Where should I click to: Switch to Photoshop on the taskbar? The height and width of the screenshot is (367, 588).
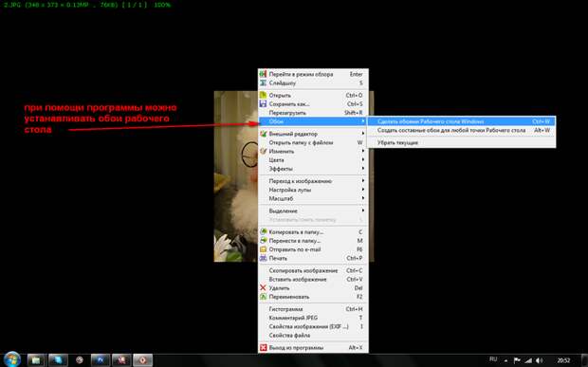[101, 360]
